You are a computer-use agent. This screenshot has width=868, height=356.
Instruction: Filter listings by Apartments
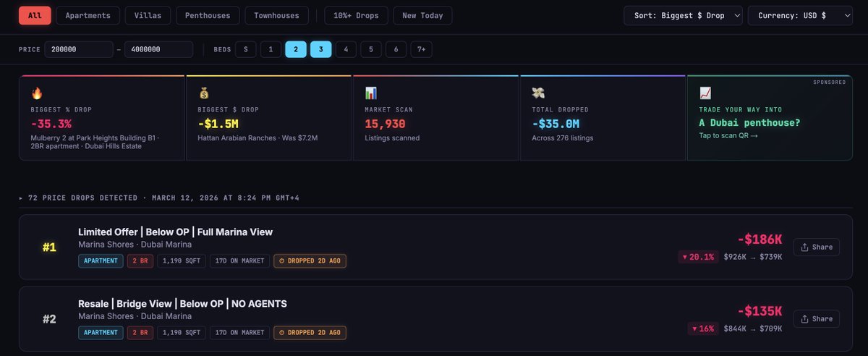[x=88, y=15]
